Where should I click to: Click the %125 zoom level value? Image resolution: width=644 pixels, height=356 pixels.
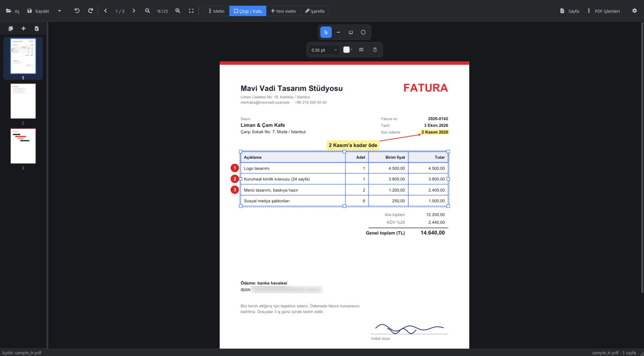(163, 11)
